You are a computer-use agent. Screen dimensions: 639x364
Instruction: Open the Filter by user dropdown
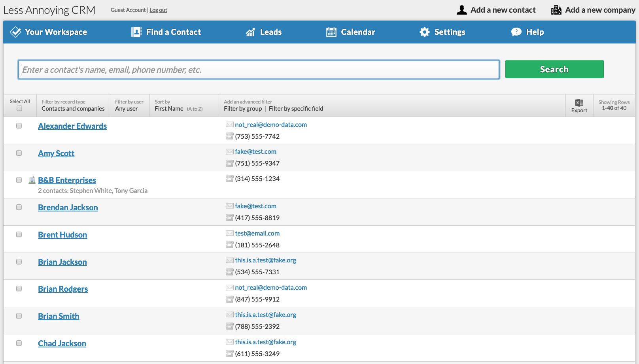point(130,106)
